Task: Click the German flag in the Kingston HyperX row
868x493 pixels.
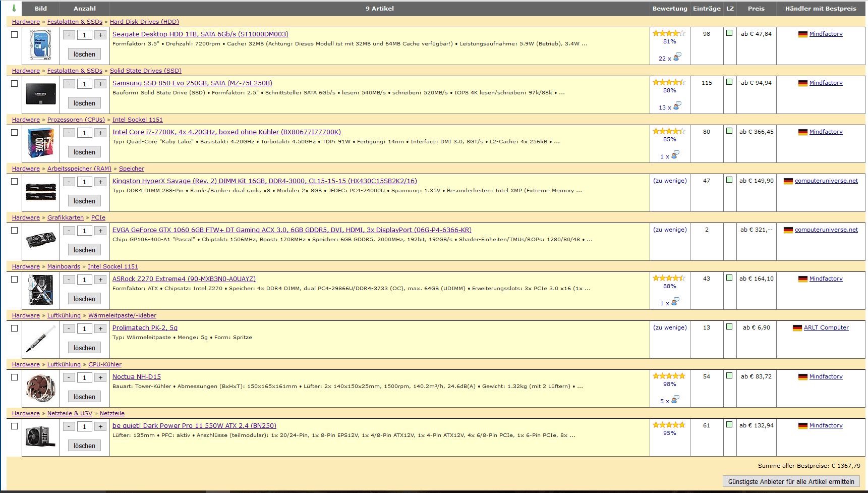Action: click(788, 181)
